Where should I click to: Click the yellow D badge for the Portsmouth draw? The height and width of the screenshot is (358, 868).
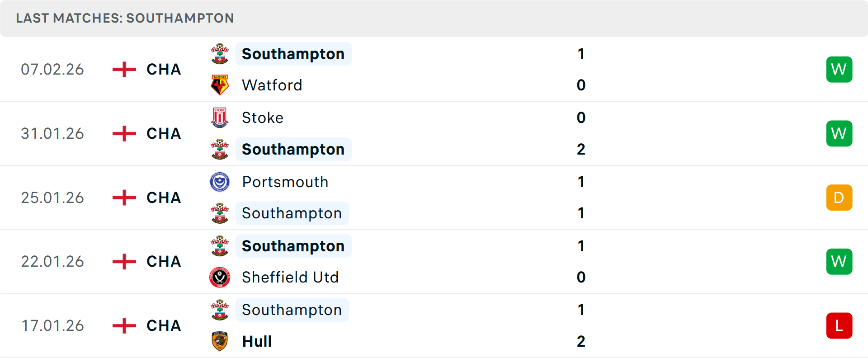pyautogui.click(x=839, y=198)
